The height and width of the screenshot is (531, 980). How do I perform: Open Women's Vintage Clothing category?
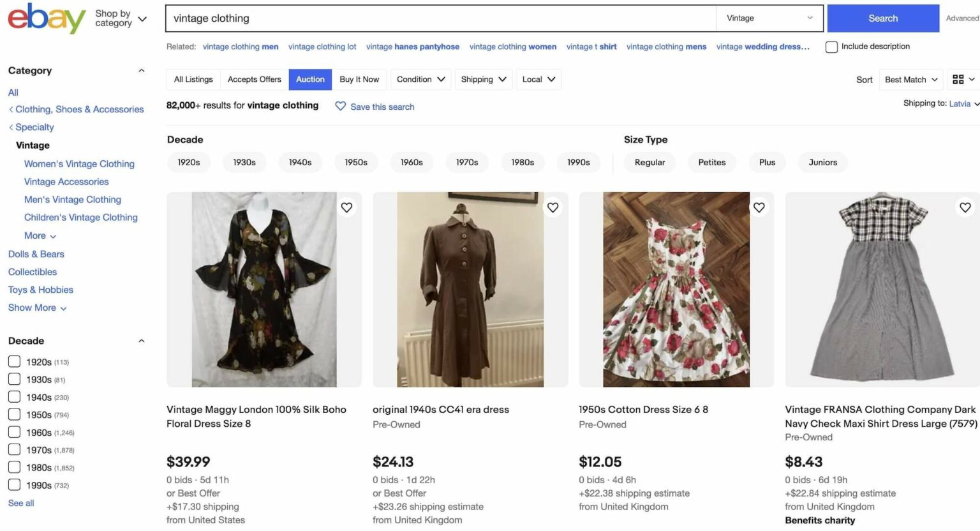tap(79, 164)
